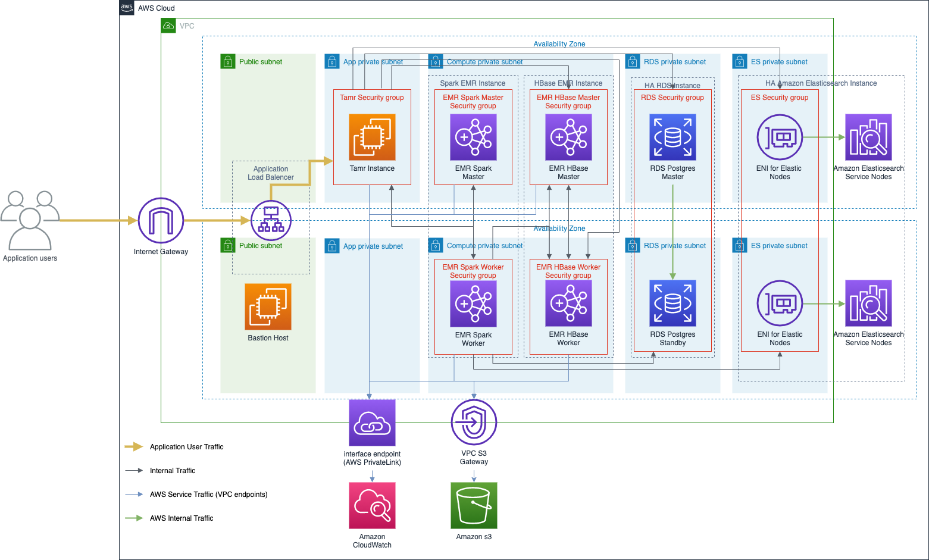Screen dimensions: 929x560
Task: Click the HA RDS Instance label
Action: (672, 86)
